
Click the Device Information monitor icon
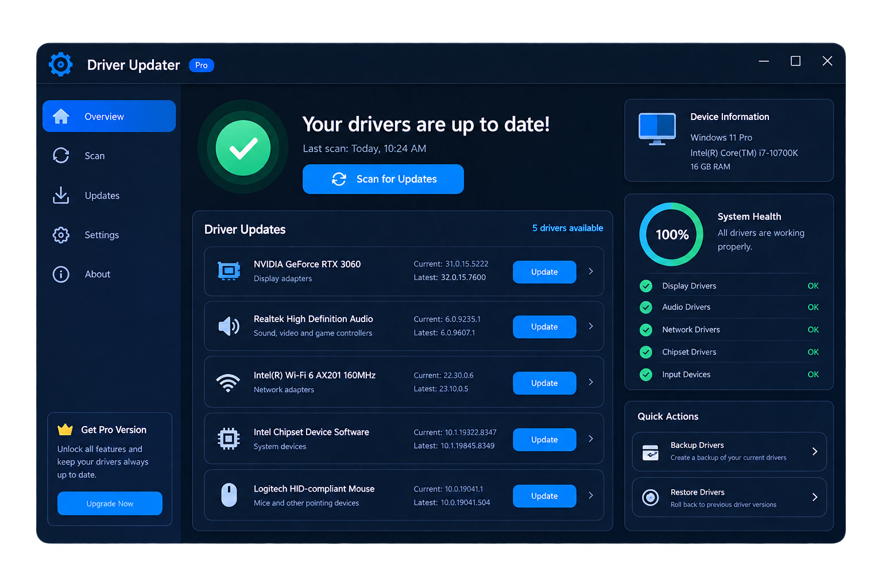(x=657, y=129)
